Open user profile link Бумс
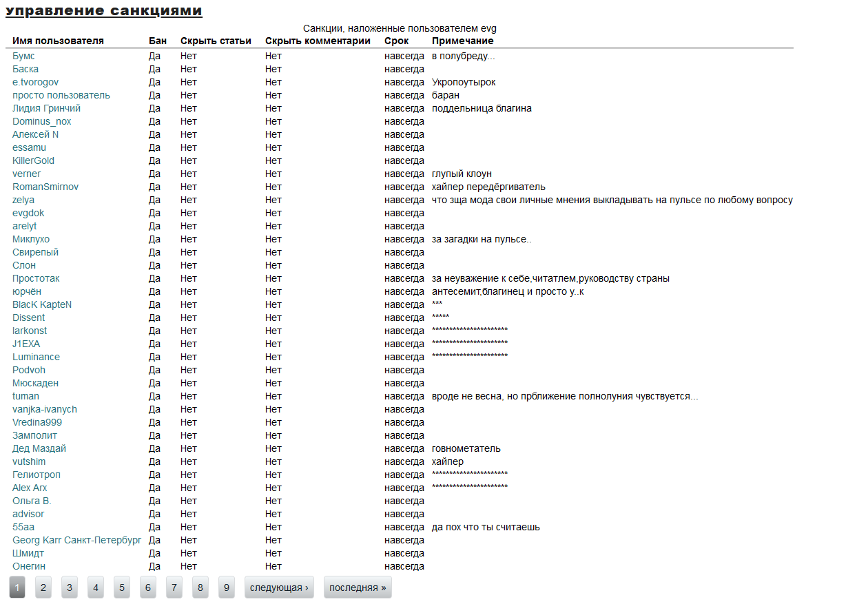 point(23,56)
